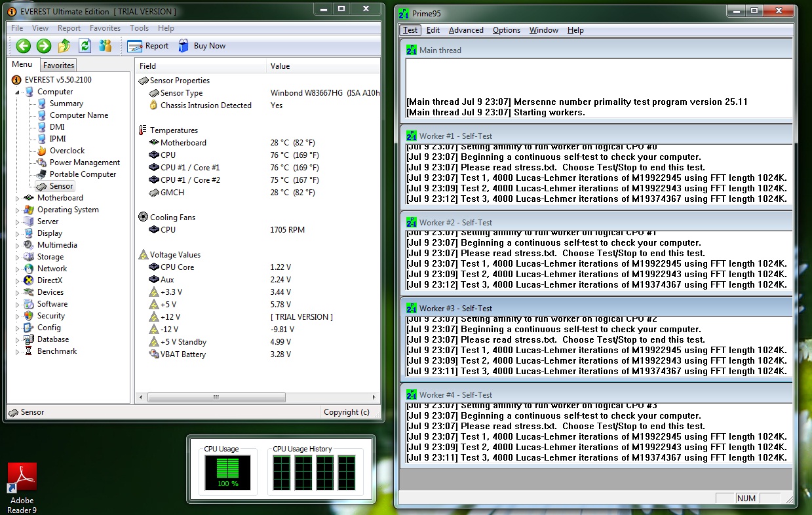812x515 pixels.
Task: Click the CPU Usage gadget meter
Action: click(227, 473)
